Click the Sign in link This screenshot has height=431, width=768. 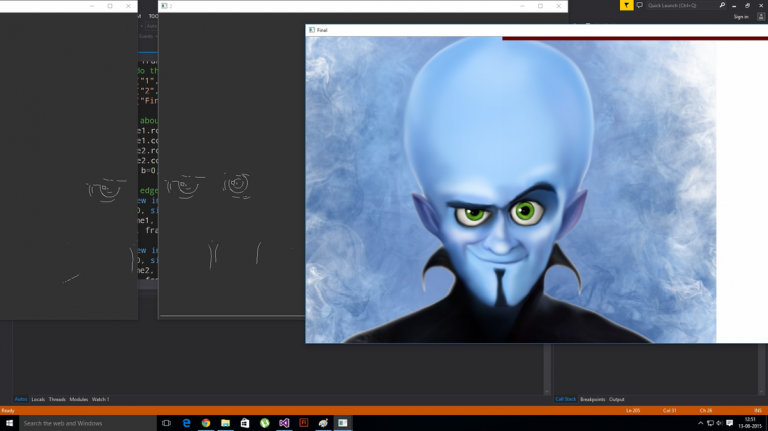[741, 17]
